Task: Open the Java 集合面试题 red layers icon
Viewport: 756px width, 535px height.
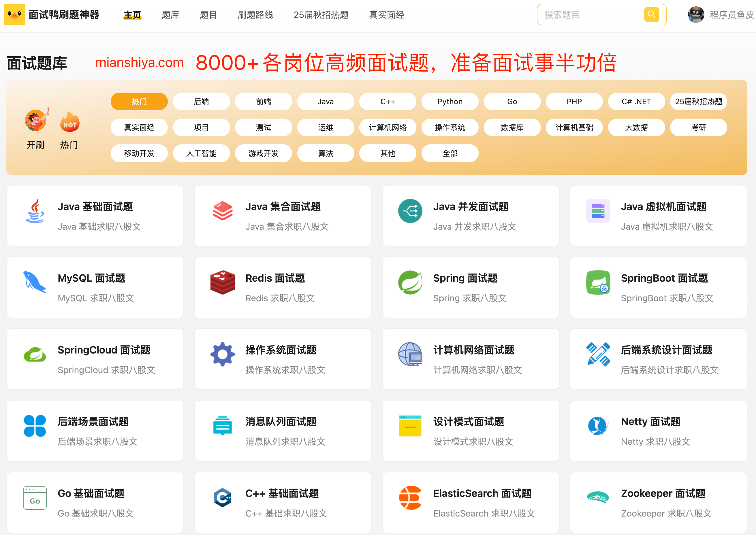Action: click(223, 211)
